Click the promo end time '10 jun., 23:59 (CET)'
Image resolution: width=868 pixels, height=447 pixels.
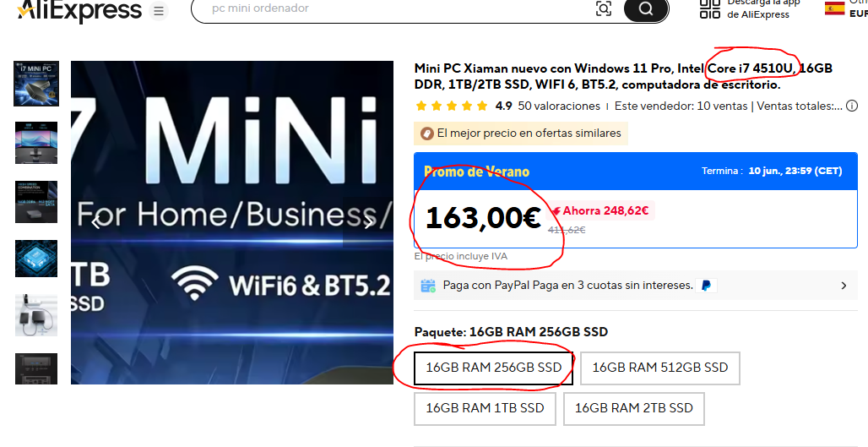[795, 172]
